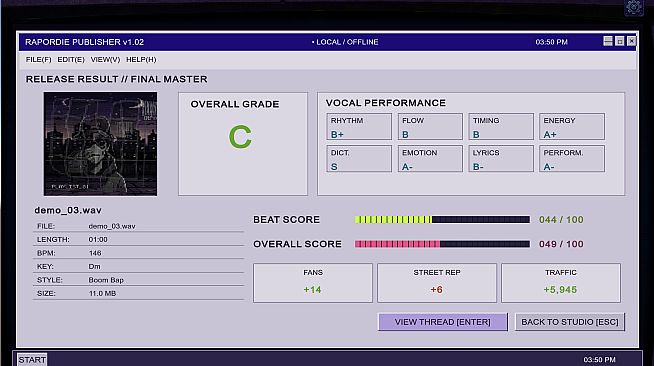Select the DICT. S grade box
This screenshot has height=366, width=654.
(x=359, y=158)
